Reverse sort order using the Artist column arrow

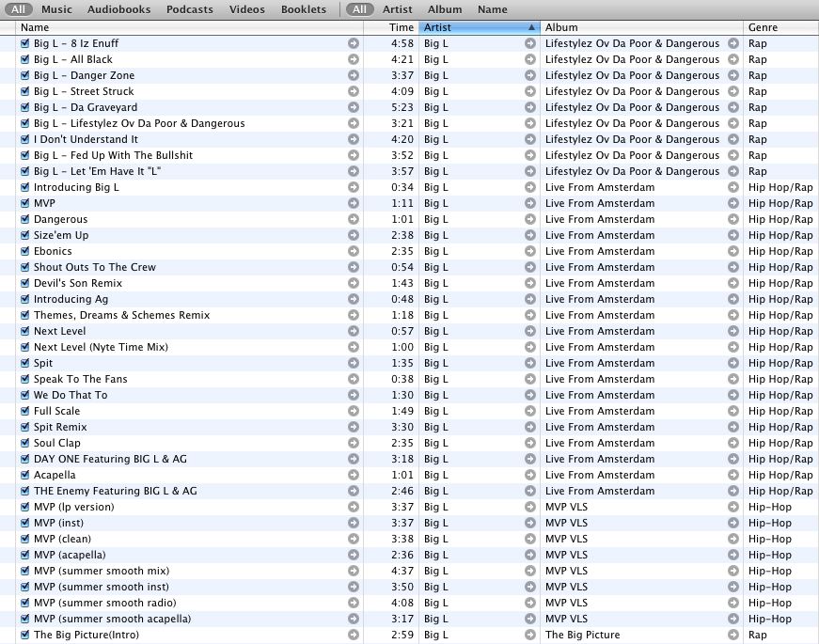tap(531, 27)
